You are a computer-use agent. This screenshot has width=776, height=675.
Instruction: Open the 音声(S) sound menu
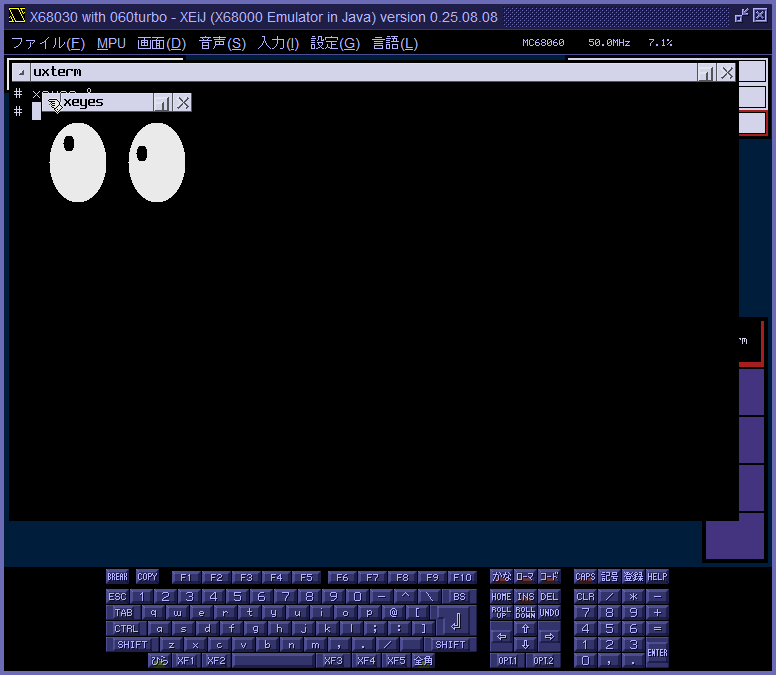pyautogui.click(x=222, y=43)
